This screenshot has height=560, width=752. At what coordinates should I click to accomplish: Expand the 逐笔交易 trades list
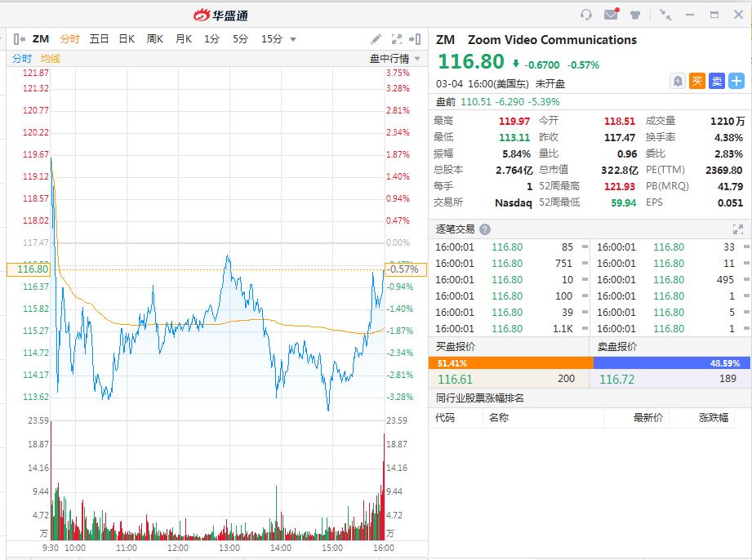click(x=738, y=229)
